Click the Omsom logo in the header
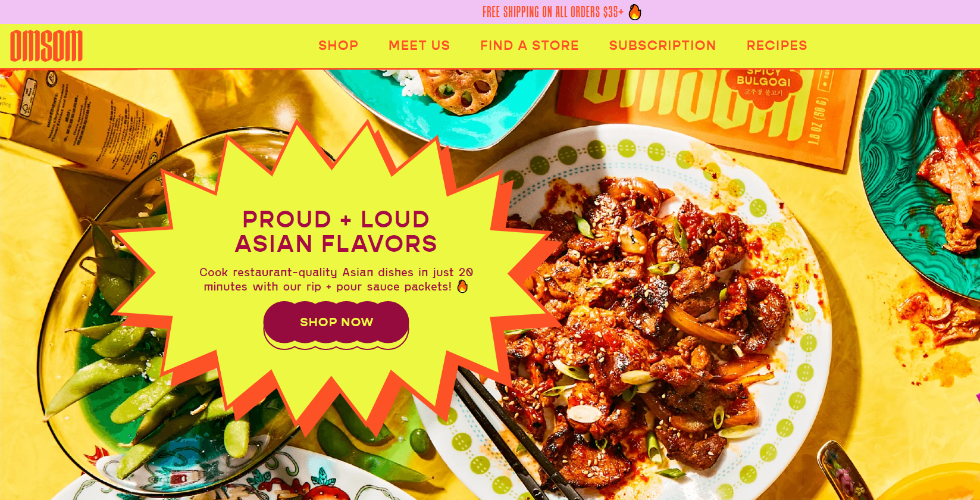 [x=46, y=46]
